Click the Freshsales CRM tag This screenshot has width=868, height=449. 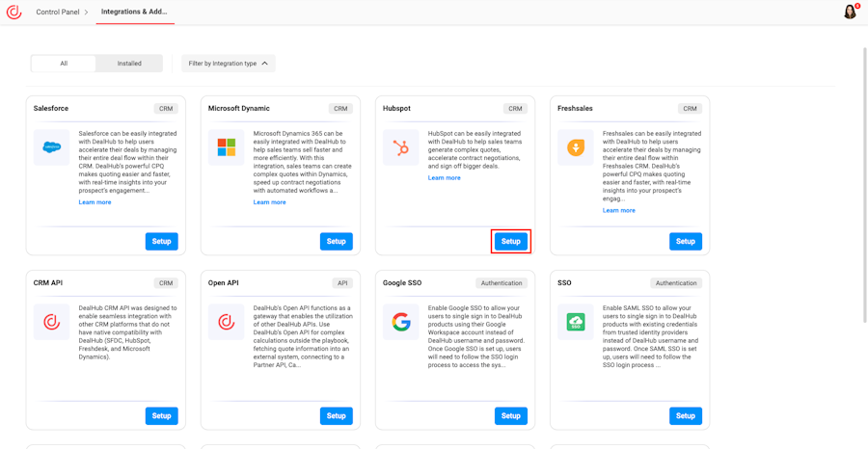690,108
